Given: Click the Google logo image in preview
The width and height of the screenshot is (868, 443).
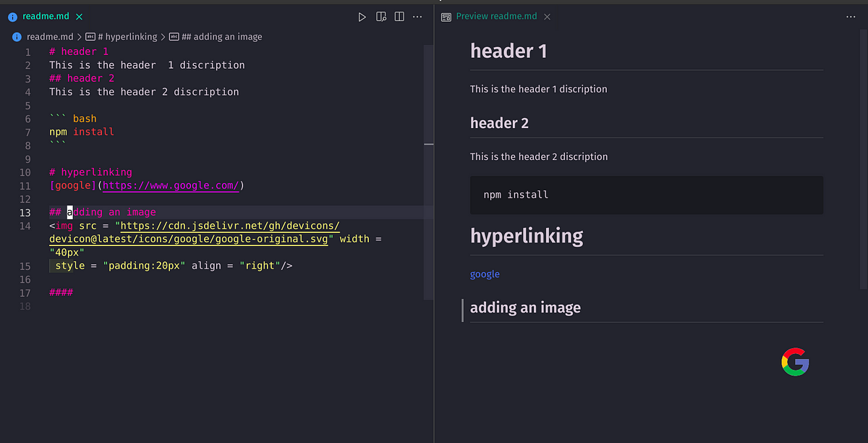Looking at the screenshot, I should click(795, 361).
